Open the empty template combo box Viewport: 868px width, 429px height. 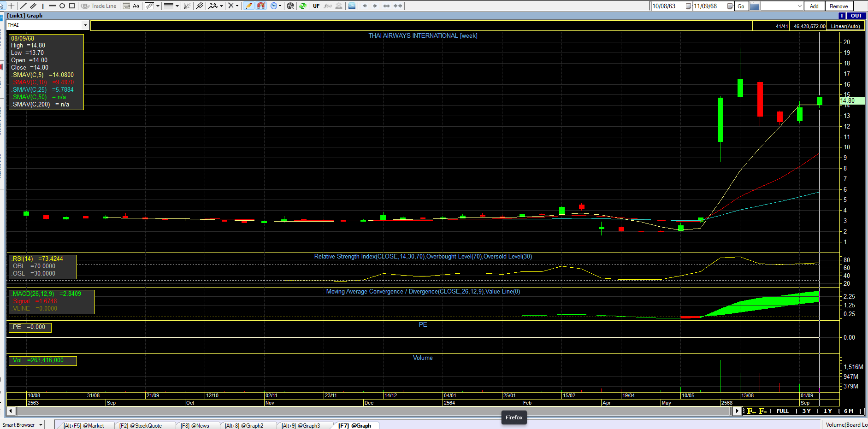click(x=781, y=6)
